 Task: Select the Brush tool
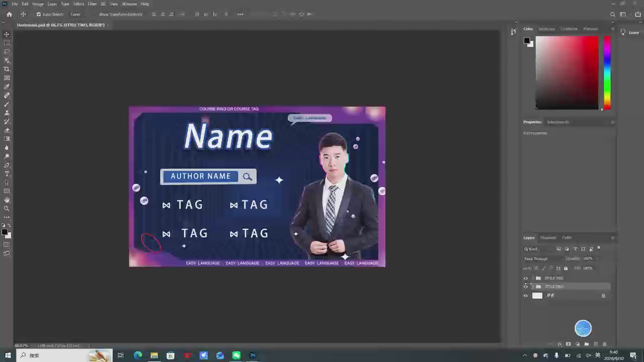tap(7, 104)
